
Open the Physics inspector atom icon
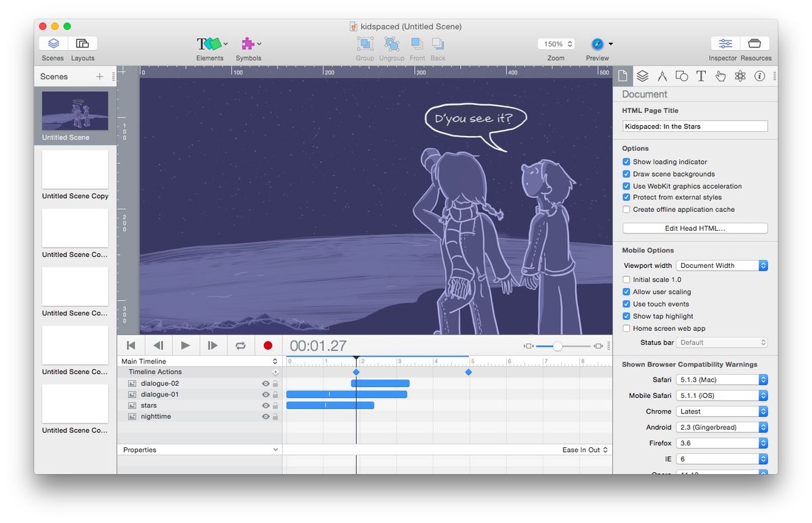(x=739, y=76)
